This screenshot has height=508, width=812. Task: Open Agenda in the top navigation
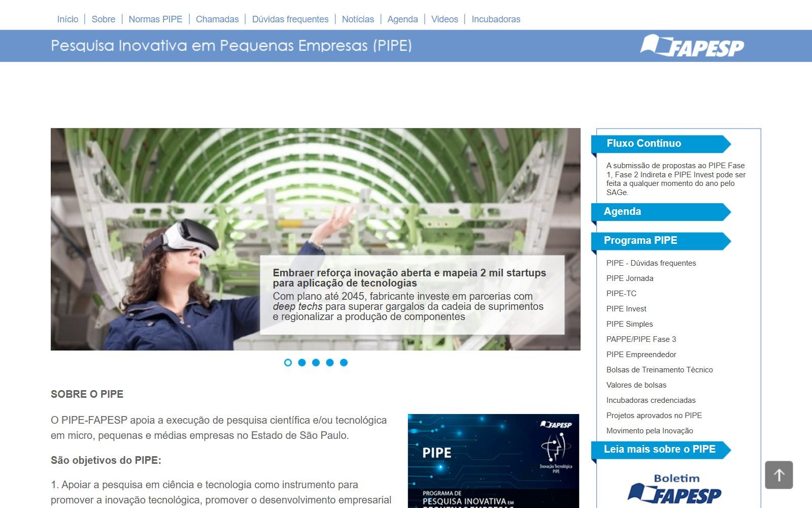tap(402, 19)
